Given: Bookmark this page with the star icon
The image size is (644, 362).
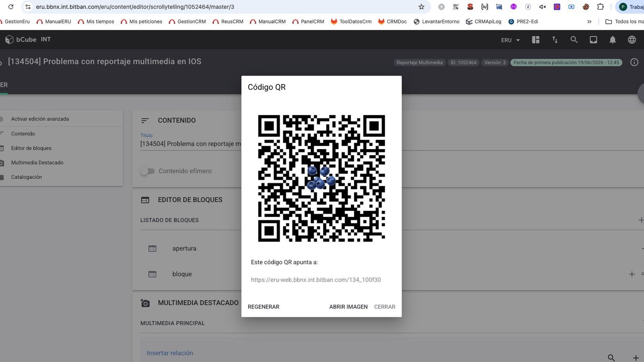Looking at the screenshot, I should tap(421, 7).
